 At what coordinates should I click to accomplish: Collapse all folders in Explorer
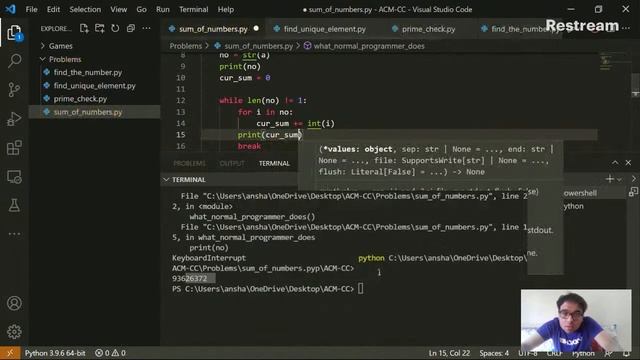pyautogui.click(x=131, y=28)
